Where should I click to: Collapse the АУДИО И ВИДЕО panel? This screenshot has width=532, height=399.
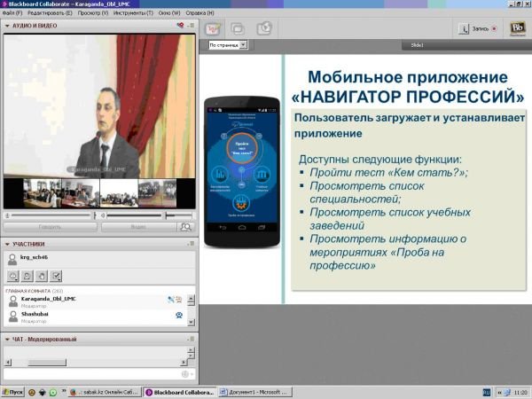click(x=8, y=27)
